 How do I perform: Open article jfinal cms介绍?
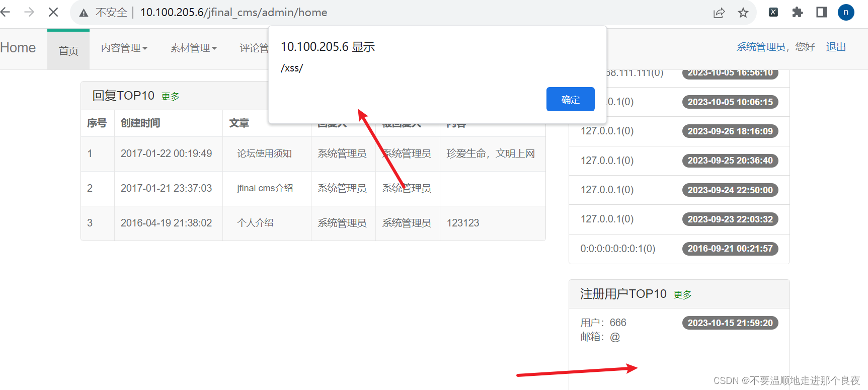point(265,188)
